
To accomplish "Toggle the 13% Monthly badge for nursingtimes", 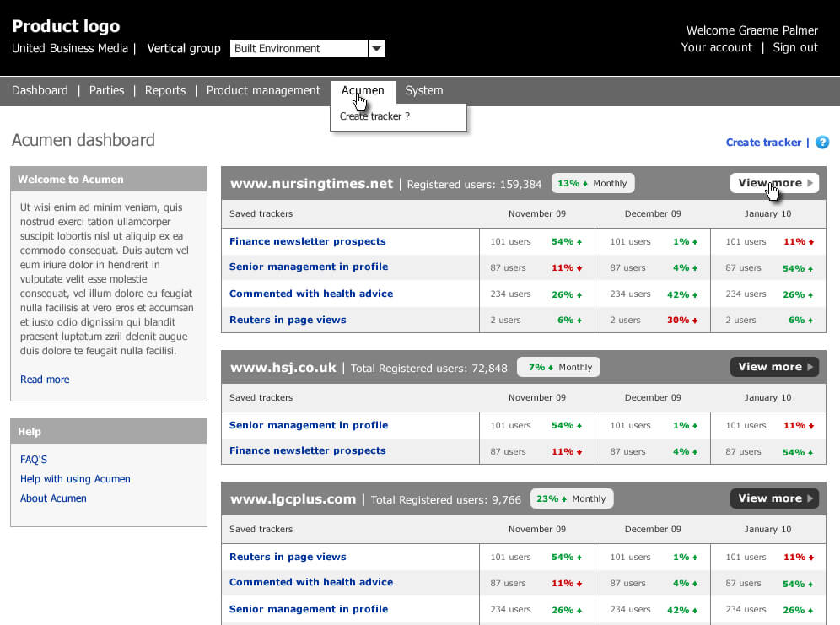I will 592,183.
